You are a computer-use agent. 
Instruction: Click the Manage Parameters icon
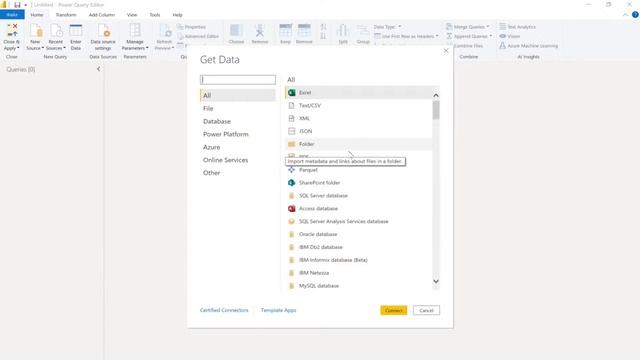(x=135, y=31)
